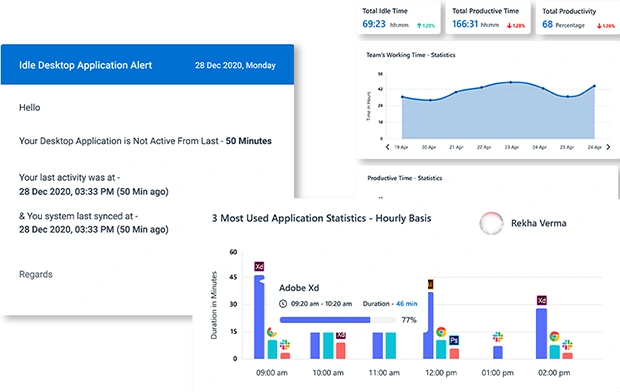Click the Illustrator icon above 12:00 pm bar
620x392 pixels.
[x=431, y=284]
